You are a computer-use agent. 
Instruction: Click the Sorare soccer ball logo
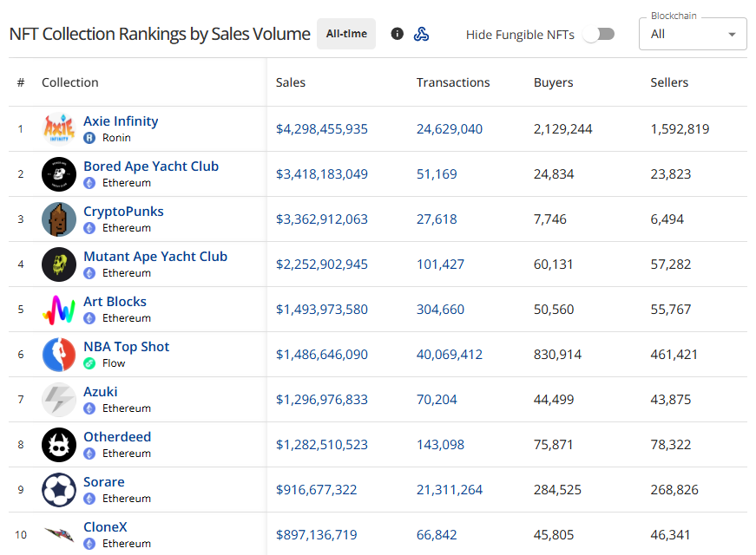click(x=59, y=489)
